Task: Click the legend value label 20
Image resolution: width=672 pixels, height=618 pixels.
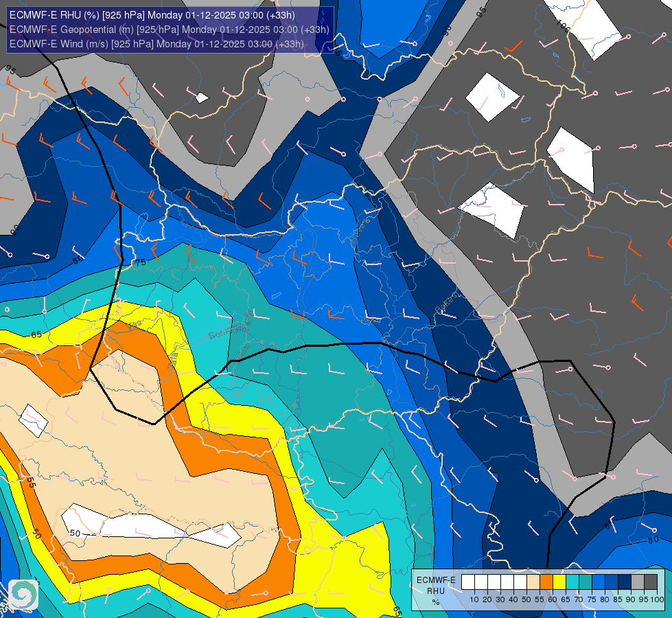Action: click(x=487, y=599)
